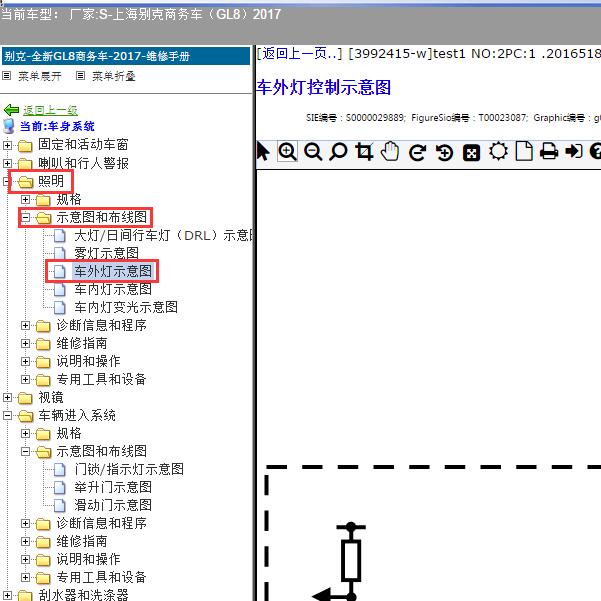The width and height of the screenshot is (601, 601).
Task: Collapse 车辆进入系统 tree node
Action: coord(7,415)
